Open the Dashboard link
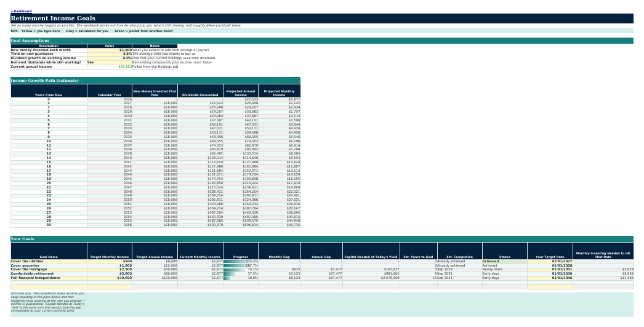The image size is (644, 327). click(22, 11)
